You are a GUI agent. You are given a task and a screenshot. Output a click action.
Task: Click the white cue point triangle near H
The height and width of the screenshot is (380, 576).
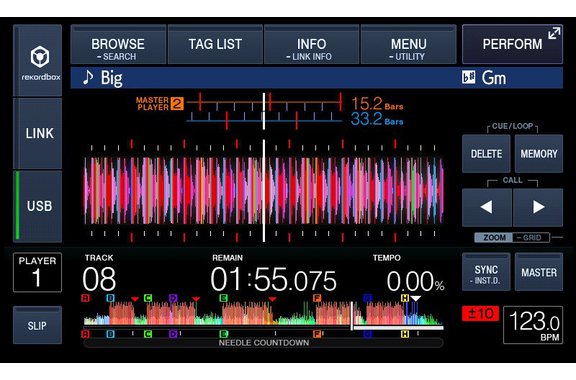(x=415, y=299)
